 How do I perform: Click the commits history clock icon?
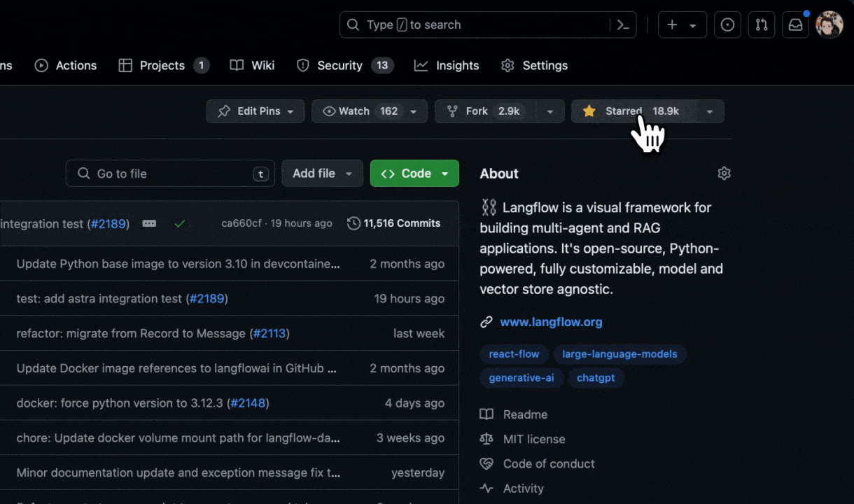click(x=353, y=223)
